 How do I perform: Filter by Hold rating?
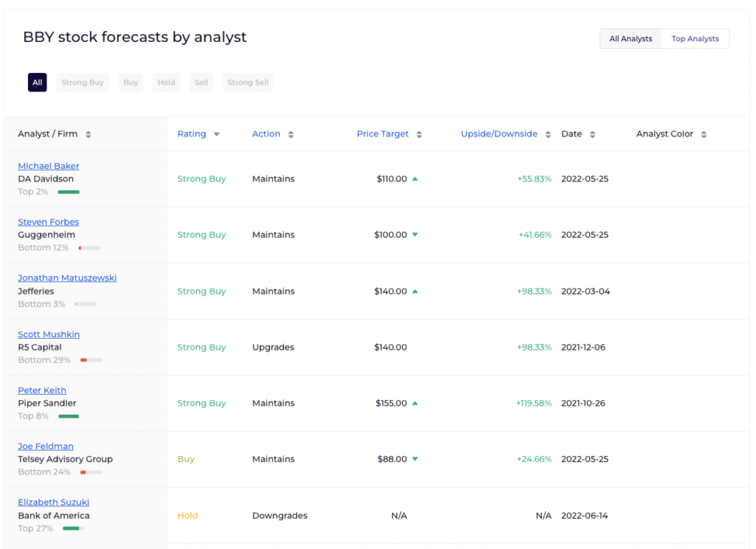pos(166,83)
